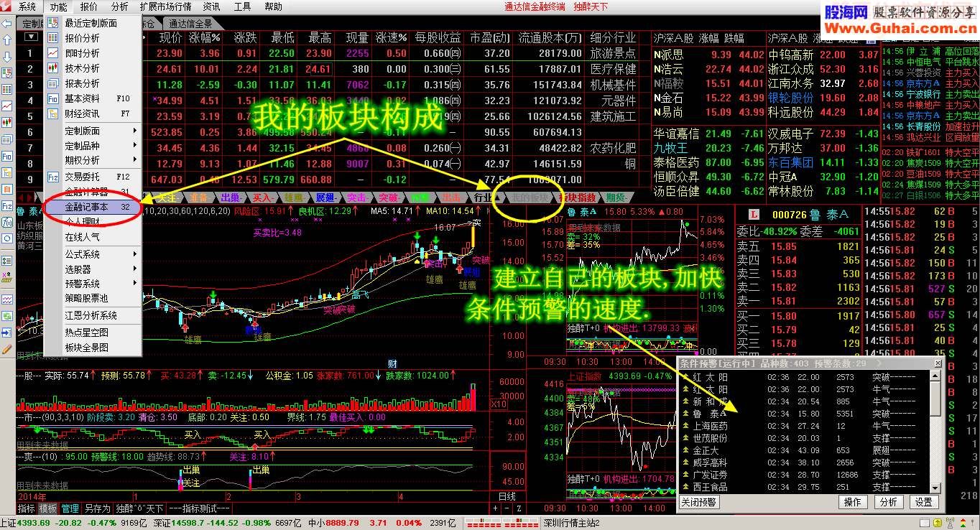Select 威孚高科 row in alert list
The image size is (980, 530).
803,462
